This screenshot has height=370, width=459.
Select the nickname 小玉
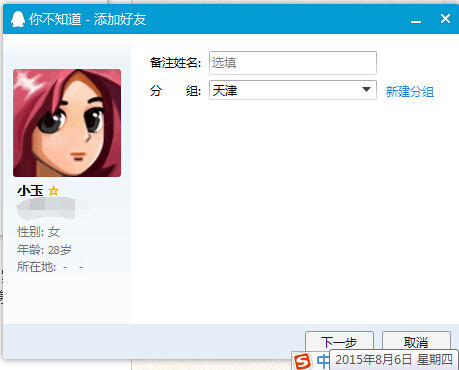tap(30, 191)
